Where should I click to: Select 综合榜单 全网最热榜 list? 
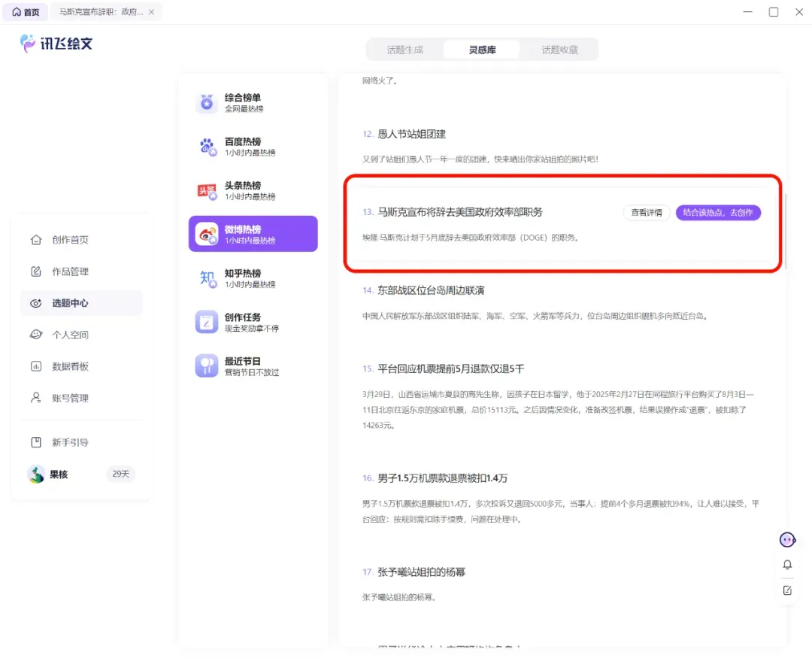tap(253, 102)
